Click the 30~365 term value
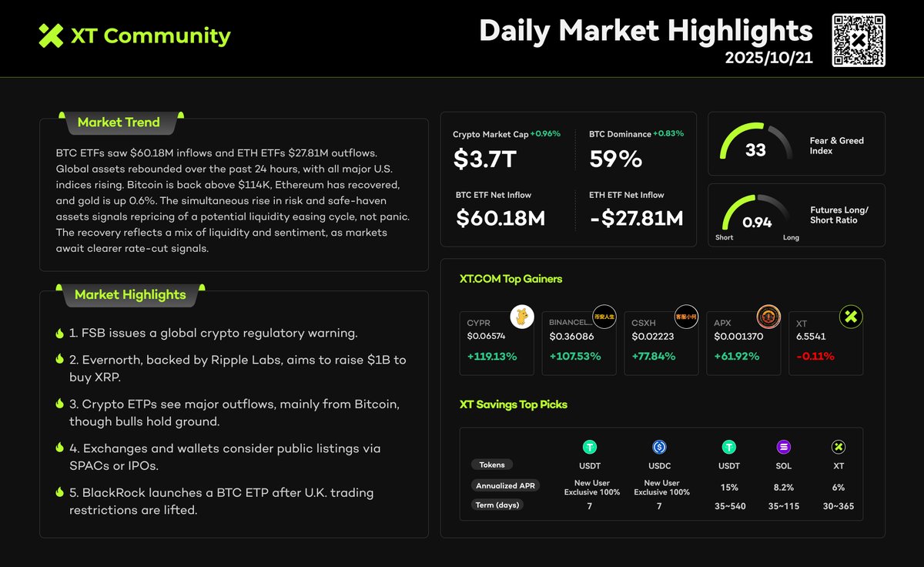Image resolution: width=924 pixels, height=567 pixels. pyautogui.click(x=839, y=506)
